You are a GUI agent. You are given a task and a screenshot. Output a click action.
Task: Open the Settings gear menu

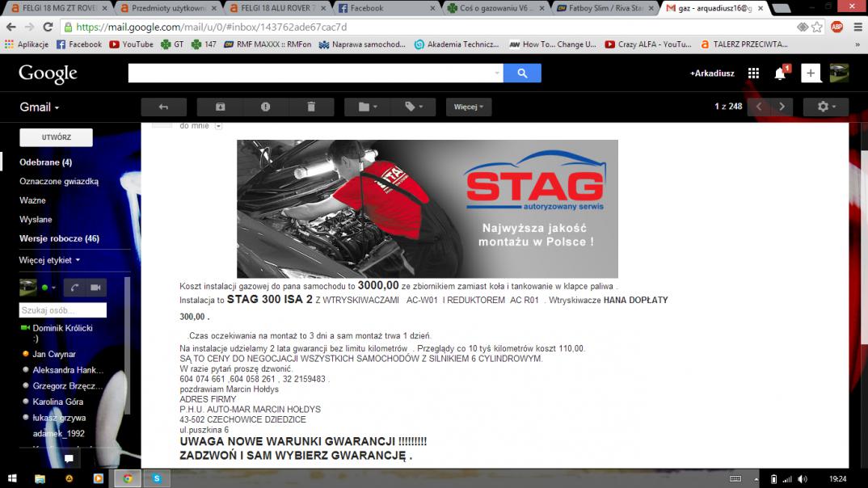coord(826,107)
